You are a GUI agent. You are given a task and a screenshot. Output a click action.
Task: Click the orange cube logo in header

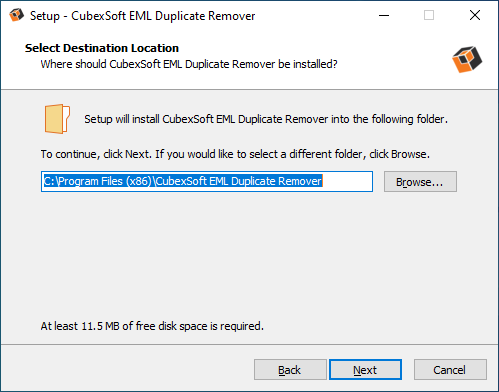click(x=467, y=59)
